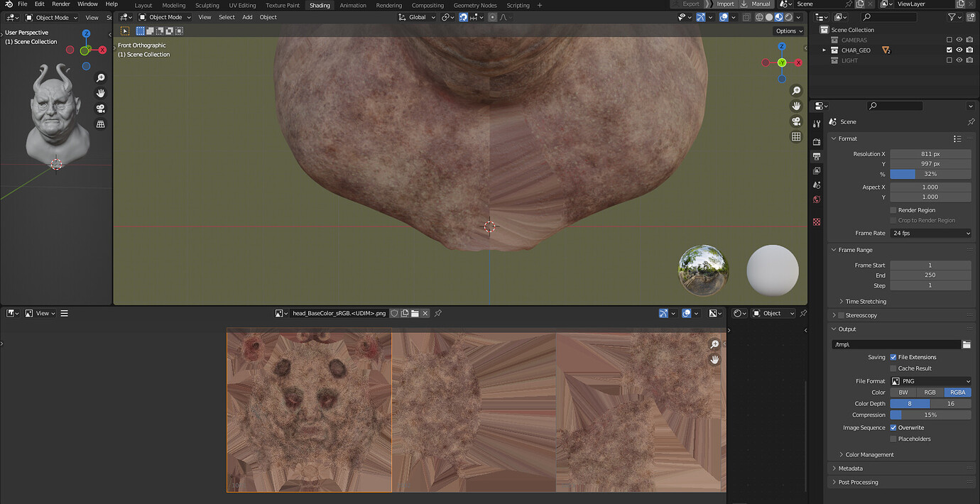This screenshot has height=504, width=980.
Task: Click the zoom icon in the image editor
Action: coord(714,344)
